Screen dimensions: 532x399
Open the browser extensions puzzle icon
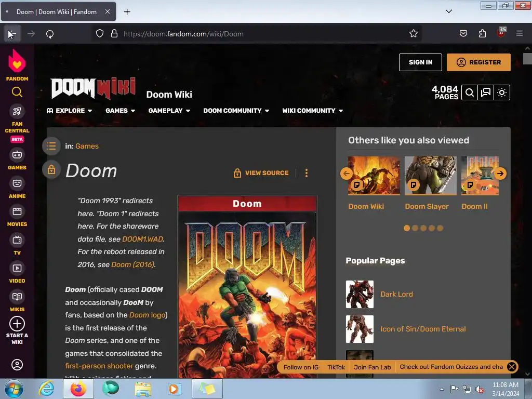482,34
